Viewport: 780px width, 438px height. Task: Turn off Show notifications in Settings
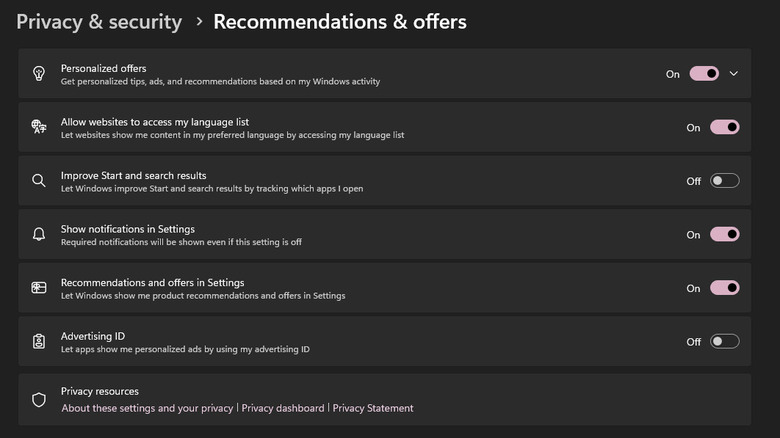(x=724, y=235)
